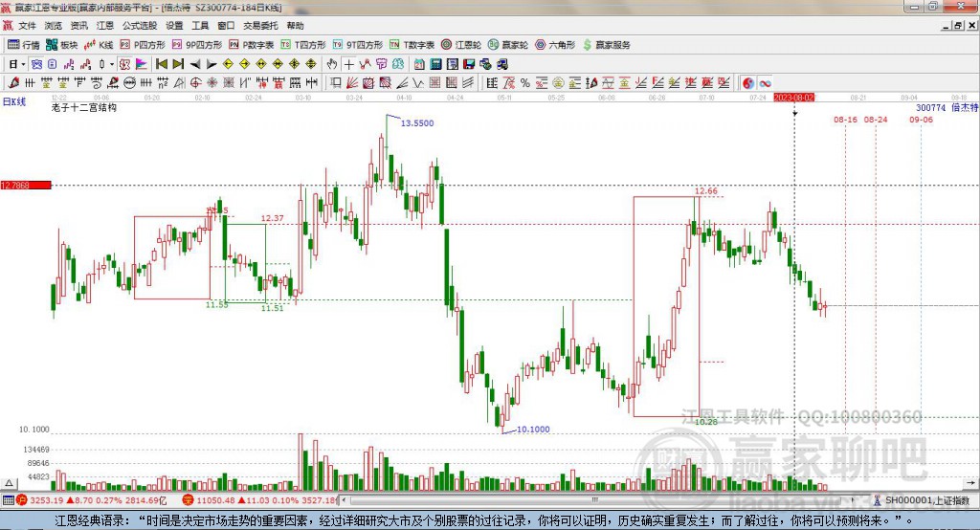Open the calculator icon

point(436,64)
